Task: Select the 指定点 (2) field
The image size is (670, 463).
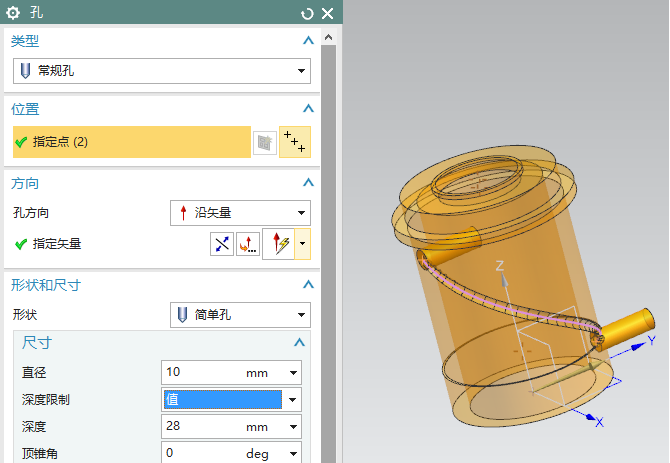Action: (x=131, y=142)
